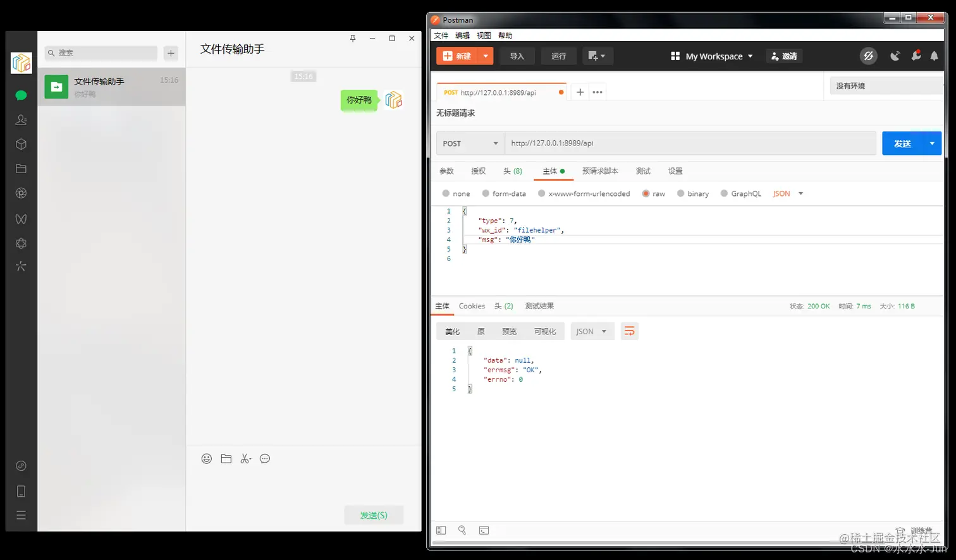Open the 没有环境 environment dropdown
This screenshot has width=956, height=560.
(887, 86)
